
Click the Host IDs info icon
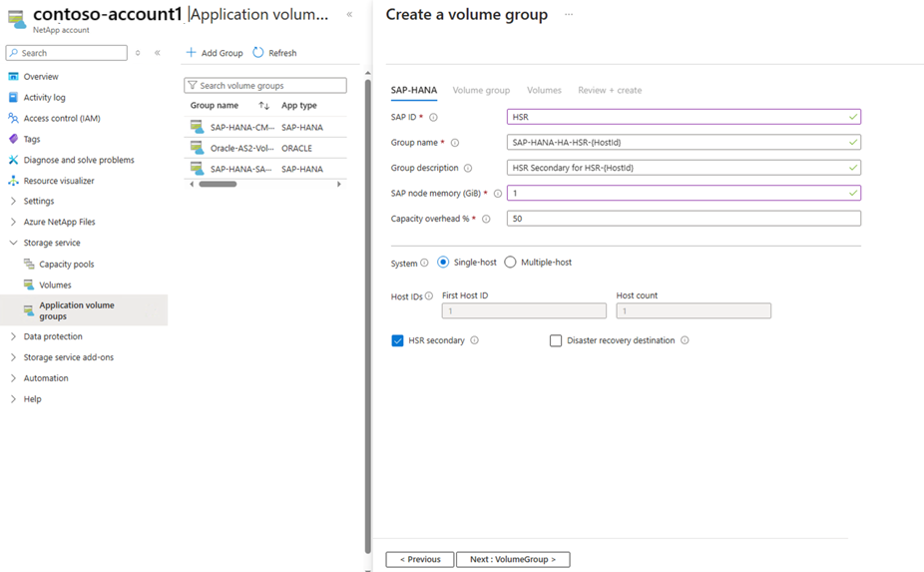click(x=429, y=296)
